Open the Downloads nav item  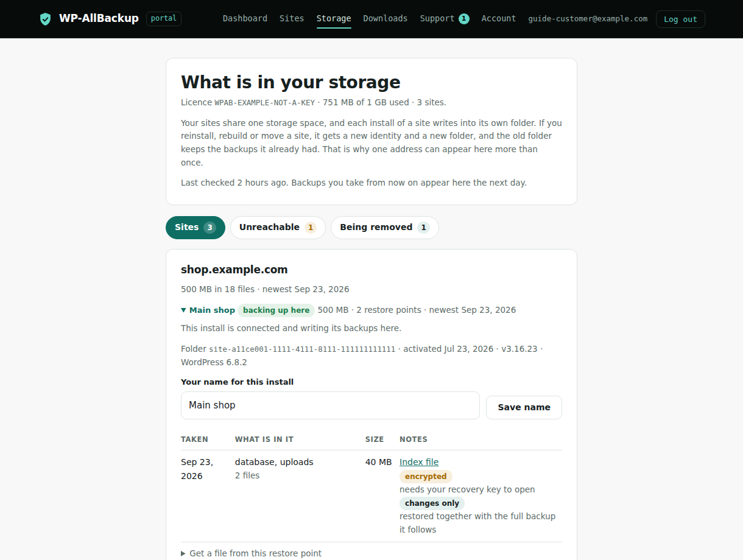point(386,19)
